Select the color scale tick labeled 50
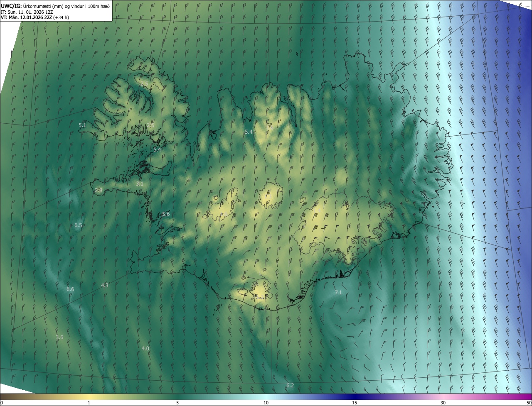The height and width of the screenshot is (406, 532). [529, 403]
